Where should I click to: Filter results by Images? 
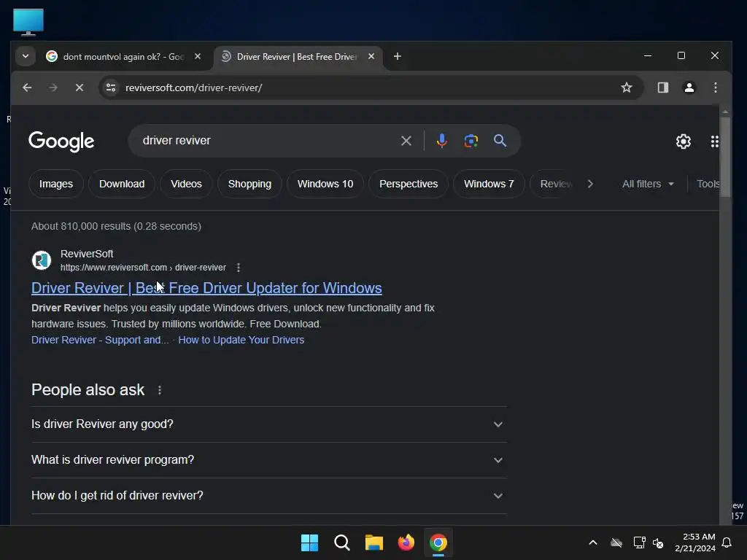click(x=56, y=184)
